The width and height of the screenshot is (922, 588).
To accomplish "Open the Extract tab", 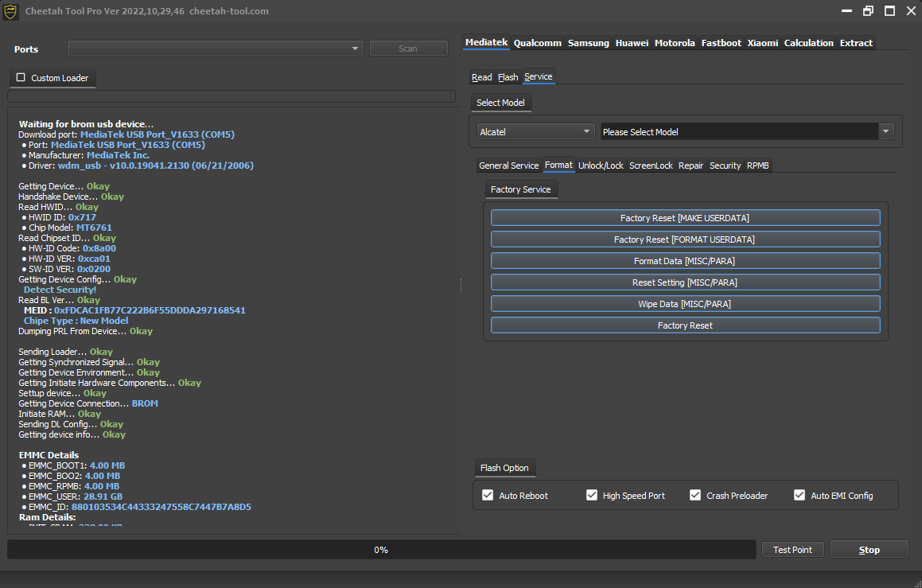I will pyautogui.click(x=855, y=43).
